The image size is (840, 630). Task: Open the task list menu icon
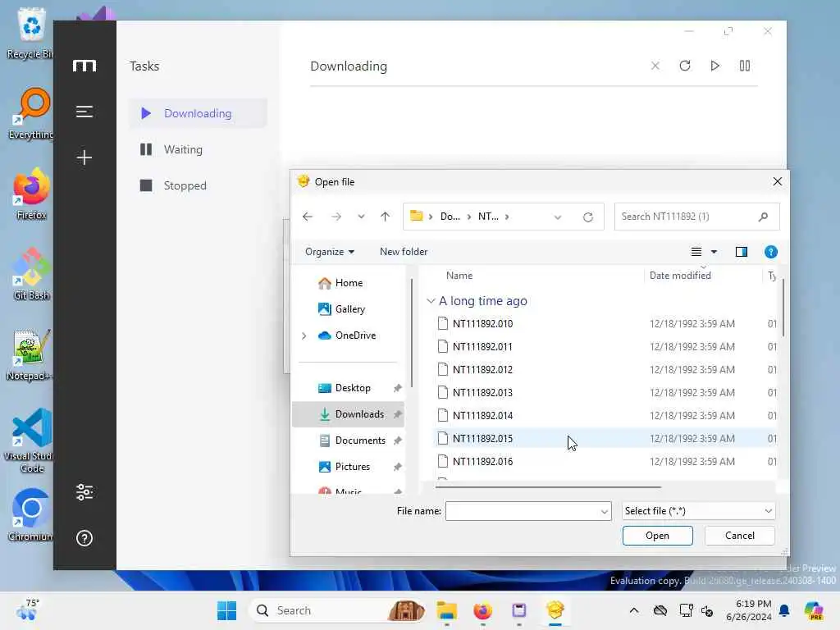tap(84, 112)
